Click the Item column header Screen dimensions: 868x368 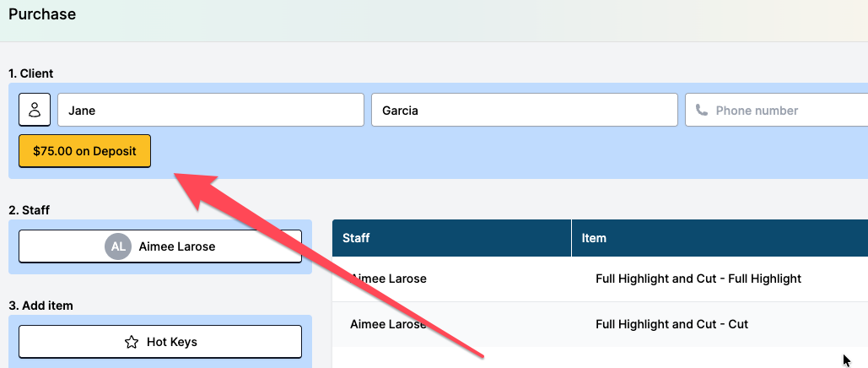pos(594,238)
